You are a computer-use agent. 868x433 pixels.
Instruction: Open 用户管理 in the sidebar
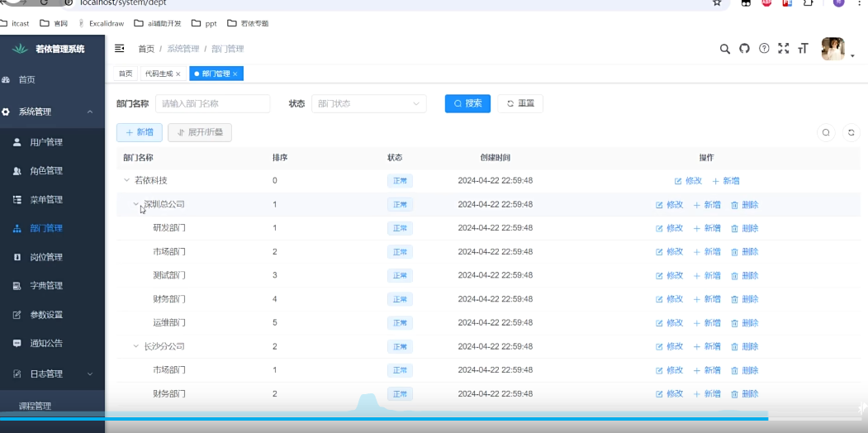tap(52, 142)
